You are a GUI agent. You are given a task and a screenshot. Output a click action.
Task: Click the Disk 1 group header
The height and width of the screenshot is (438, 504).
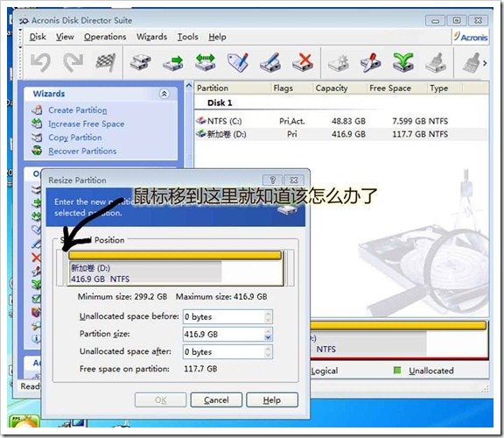(x=220, y=103)
